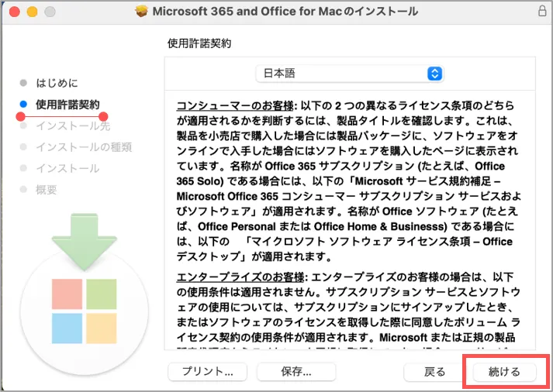This screenshot has width=553, height=392.
Task: Click the yellow minimize window button
Action: click(32, 12)
